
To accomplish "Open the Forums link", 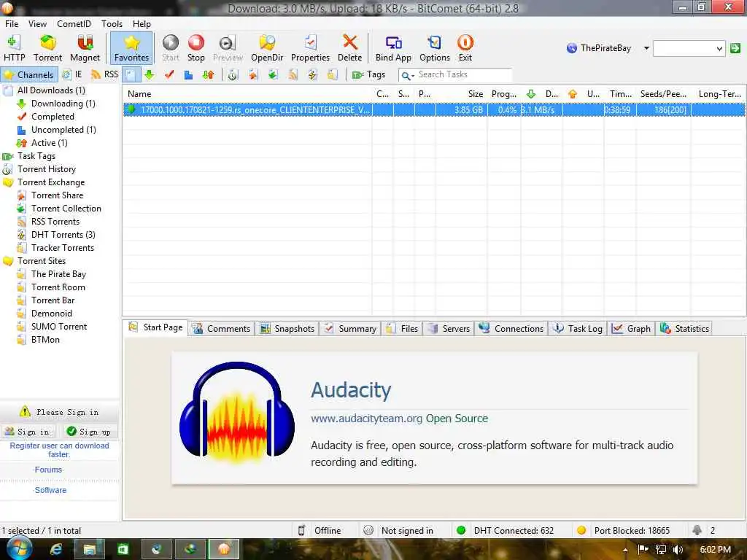I will pyautogui.click(x=48, y=470).
